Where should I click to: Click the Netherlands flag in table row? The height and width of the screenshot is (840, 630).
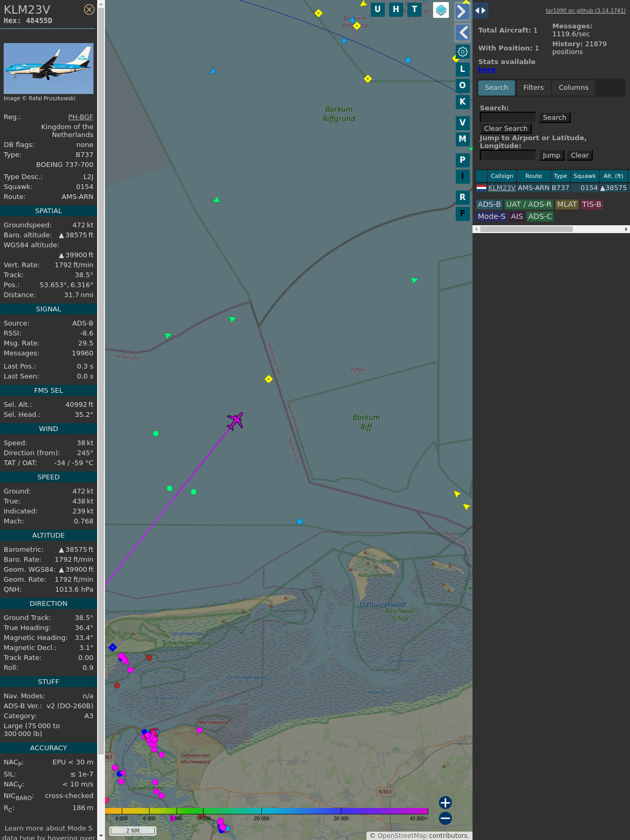click(481, 187)
